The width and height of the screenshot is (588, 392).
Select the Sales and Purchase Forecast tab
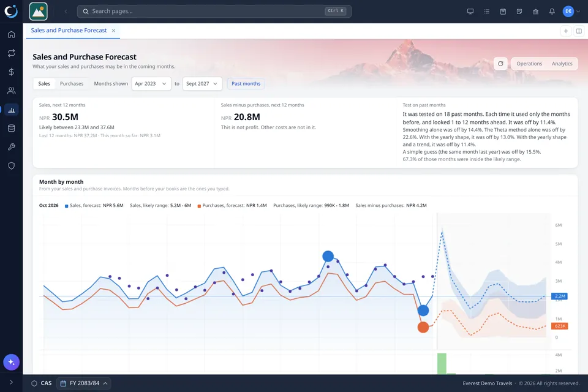click(69, 31)
